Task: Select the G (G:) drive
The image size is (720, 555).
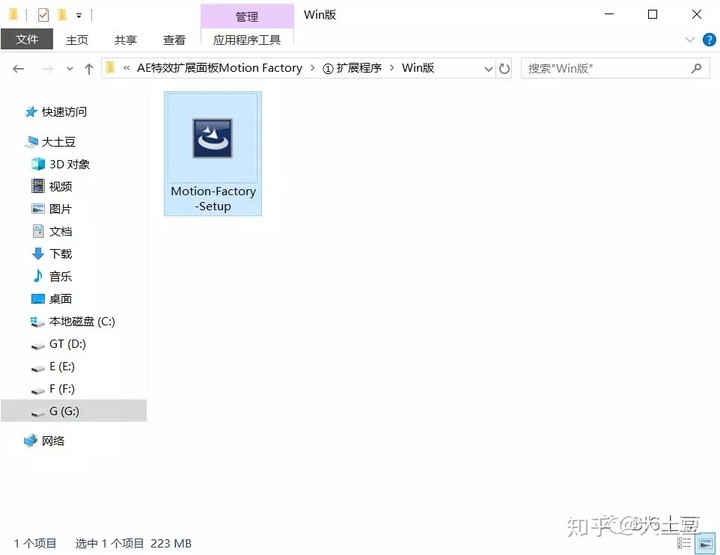Action: tap(73, 411)
